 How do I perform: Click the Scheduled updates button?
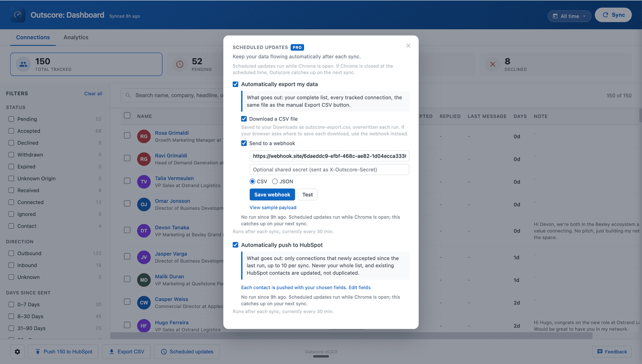coord(187,352)
